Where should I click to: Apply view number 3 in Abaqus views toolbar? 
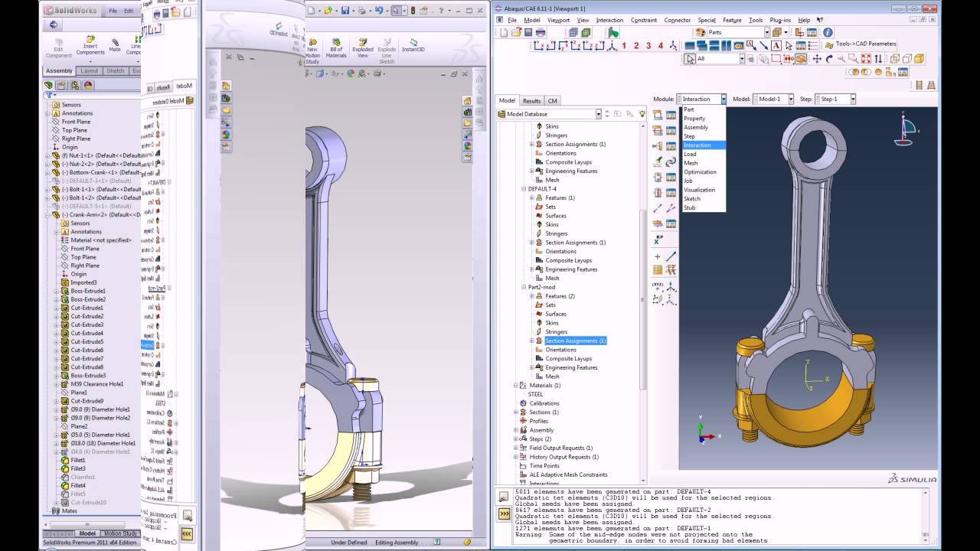648,46
